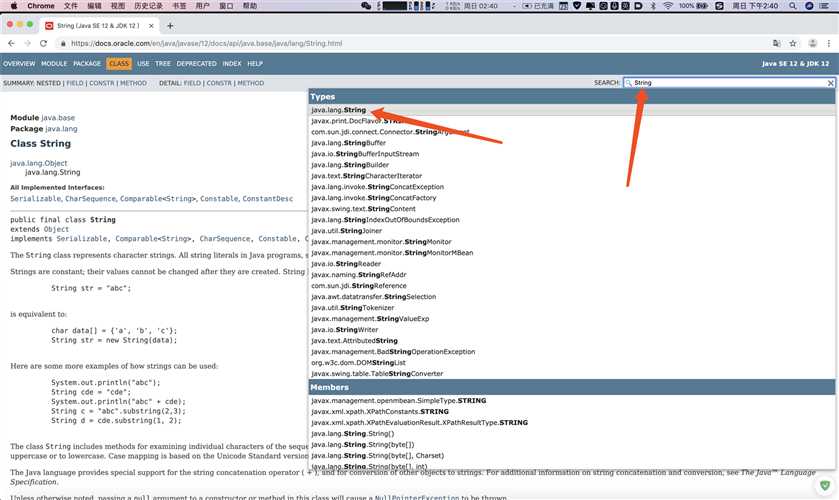This screenshot has height=500, width=839.
Task: Go to the MODULE navigation link
Action: 54,64
